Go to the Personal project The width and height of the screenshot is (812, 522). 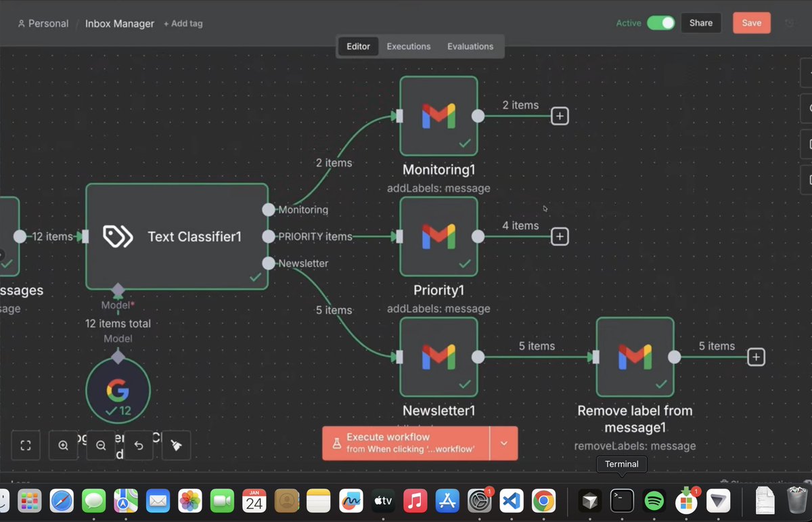pyautogui.click(x=43, y=24)
